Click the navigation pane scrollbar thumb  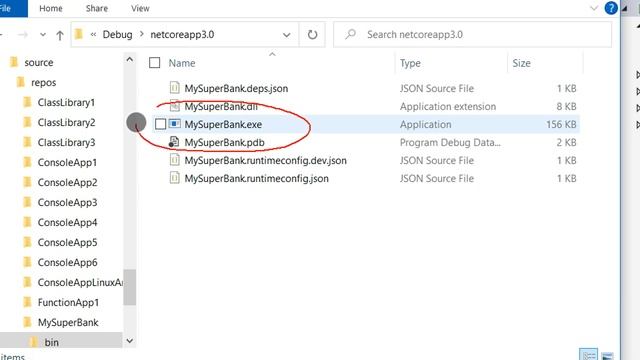pyautogui.click(x=130, y=287)
